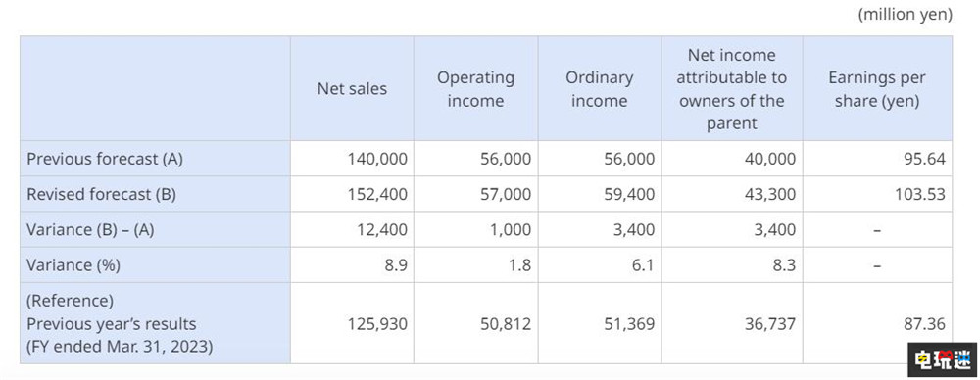The width and height of the screenshot is (980, 380).
Task: Click the Variance (B) – (A) row label
Action: pos(90,230)
